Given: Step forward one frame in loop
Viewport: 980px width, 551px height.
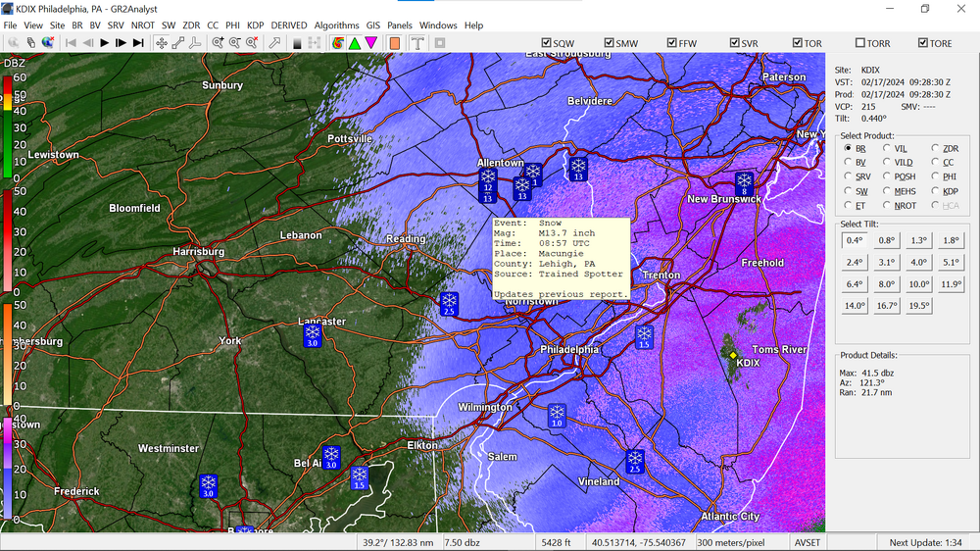Looking at the screenshot, I should [122, 42].
